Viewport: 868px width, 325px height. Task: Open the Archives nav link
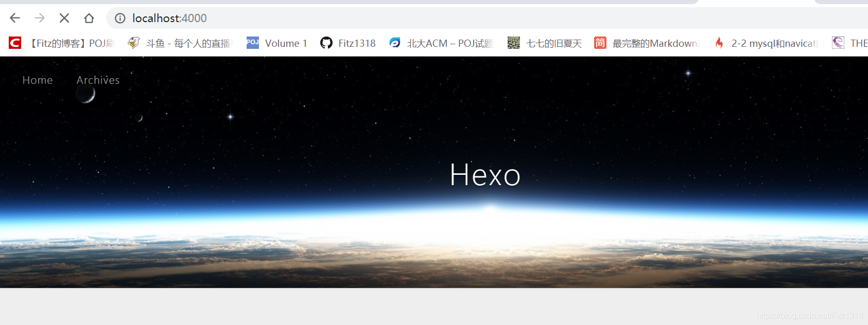pos(98,80)
